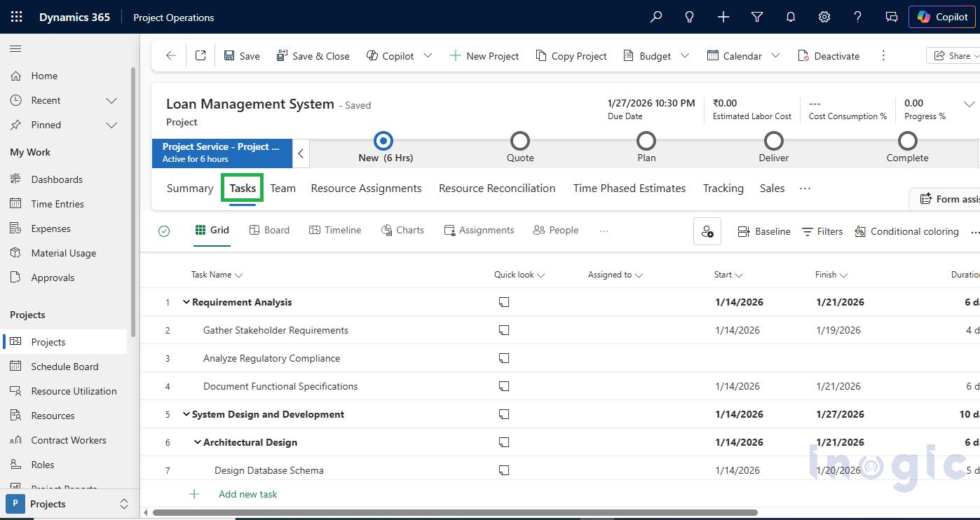Click the Save & Close button
Screen dimensions: 980x520
pyautogui.click(x=313, y=55)
